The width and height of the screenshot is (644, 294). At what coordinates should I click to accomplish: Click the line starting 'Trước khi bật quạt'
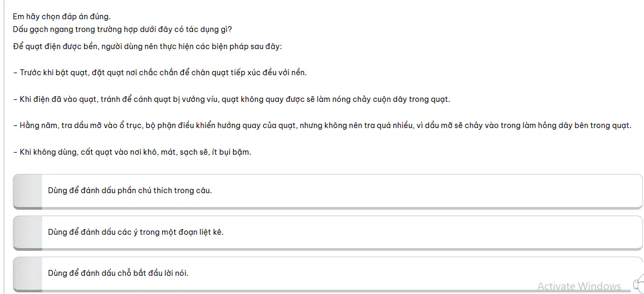pyautogui.click(x=160, y=73)
